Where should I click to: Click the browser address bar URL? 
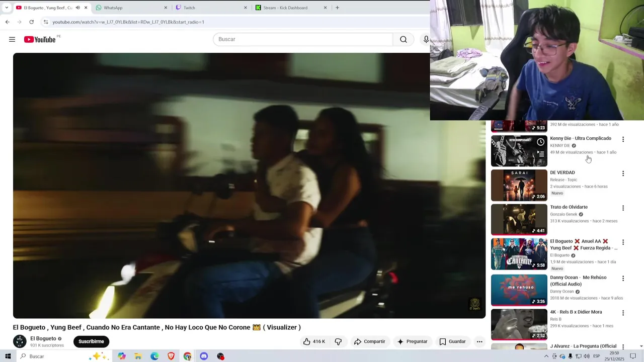128,22
